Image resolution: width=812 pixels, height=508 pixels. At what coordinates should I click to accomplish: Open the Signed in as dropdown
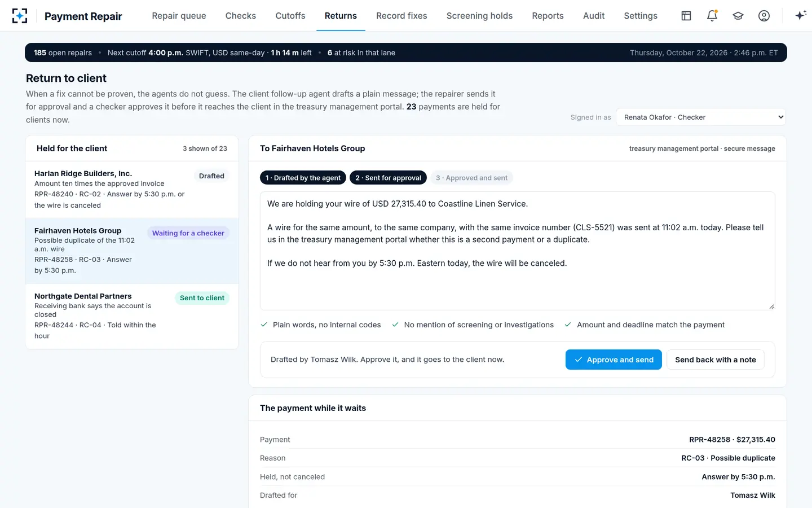[701, 117]
